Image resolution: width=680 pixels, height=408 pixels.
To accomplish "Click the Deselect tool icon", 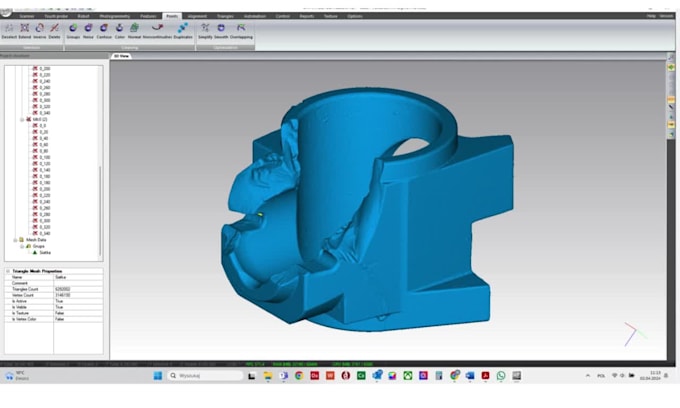I will 9,28.
